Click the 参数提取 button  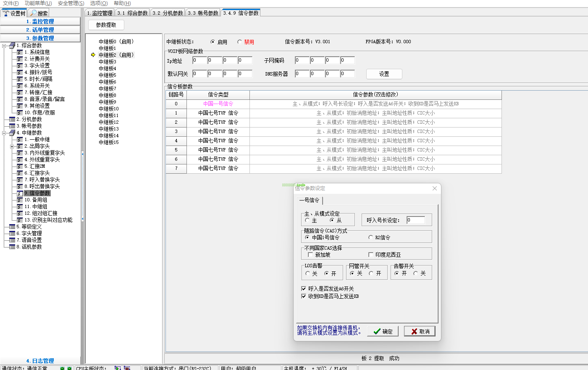(106, 25)
